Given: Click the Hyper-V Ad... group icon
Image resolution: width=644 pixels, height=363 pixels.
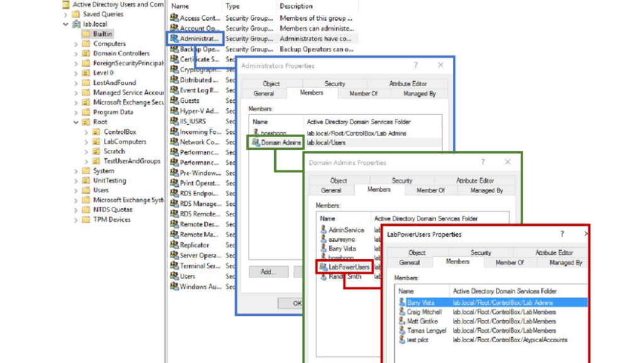Looking at the screenshot, I should click(174, 111).
